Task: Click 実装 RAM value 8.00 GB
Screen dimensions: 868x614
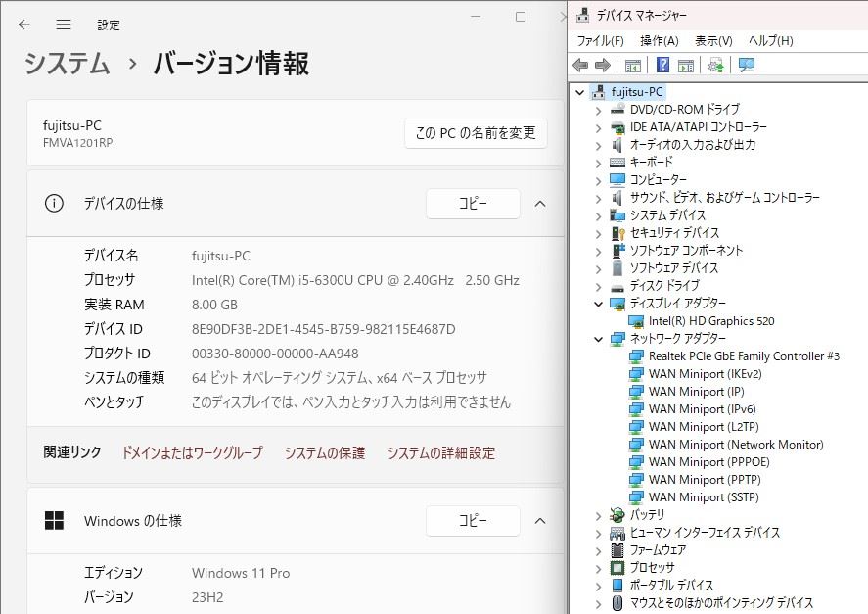Action: (x=214, y=305)
